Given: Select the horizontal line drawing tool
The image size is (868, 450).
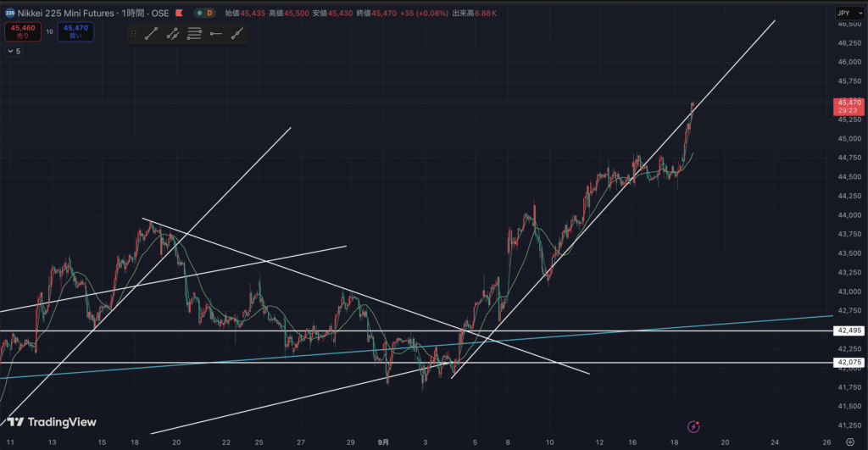Looking at the screenshot, I should coord(215,34).
